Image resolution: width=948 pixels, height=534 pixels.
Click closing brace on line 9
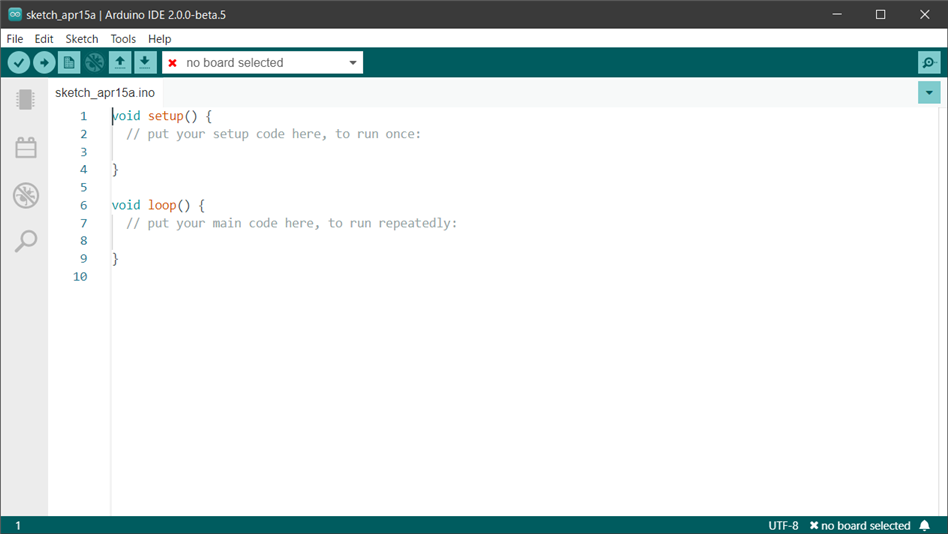[115, 259]
